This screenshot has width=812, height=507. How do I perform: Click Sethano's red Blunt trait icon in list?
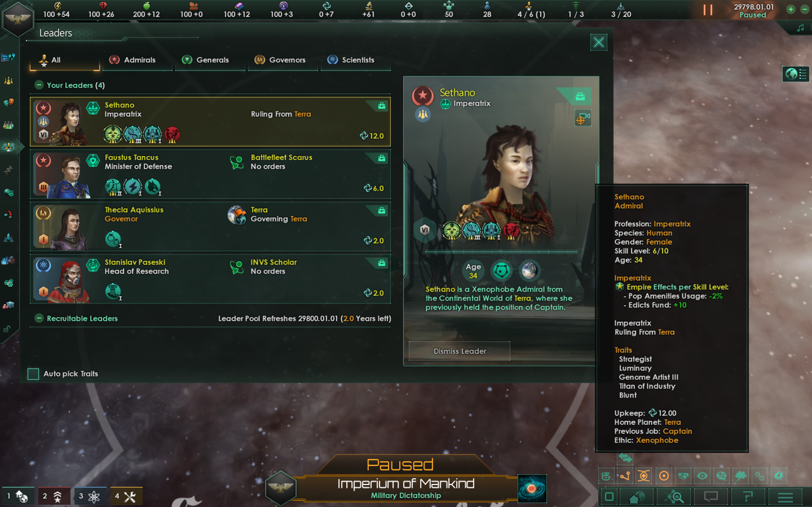172,134
